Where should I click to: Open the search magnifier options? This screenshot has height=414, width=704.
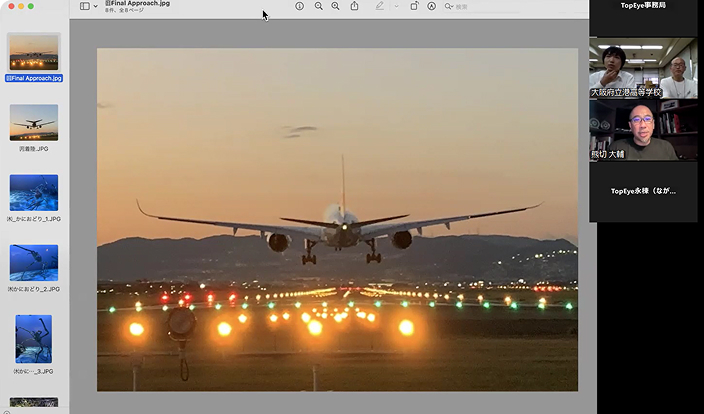[x=449, y=6]
